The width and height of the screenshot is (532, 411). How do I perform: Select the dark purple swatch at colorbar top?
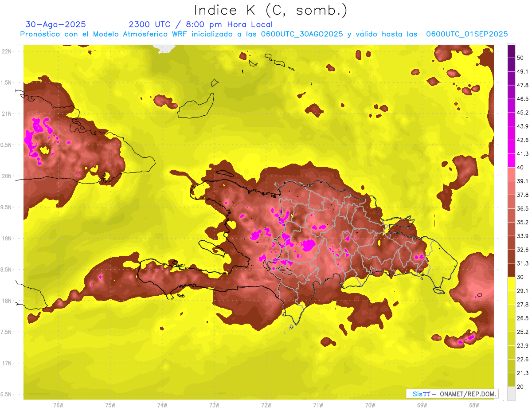tap(511, 51)
